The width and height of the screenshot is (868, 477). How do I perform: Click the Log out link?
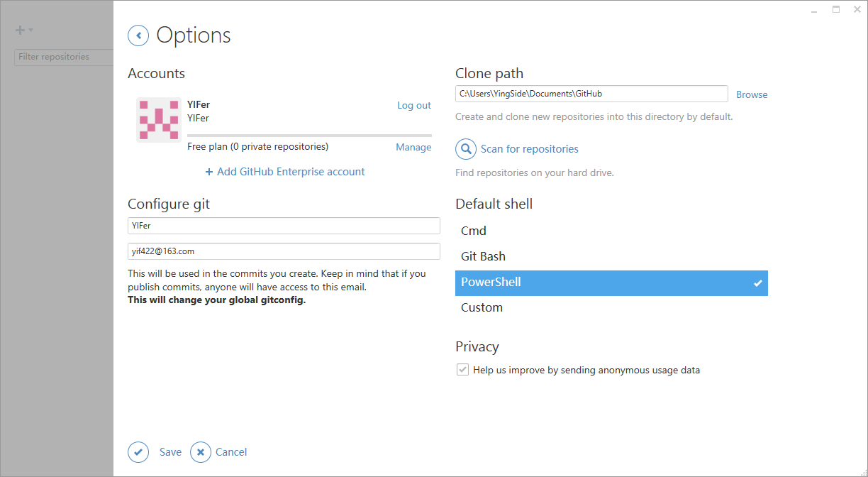(414, 106)
